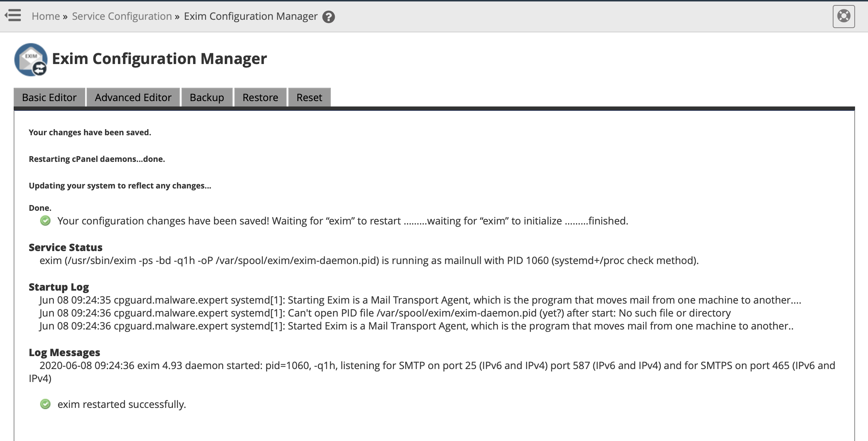Switch to the Advanced Editor tab

click(x=133, y=97)
